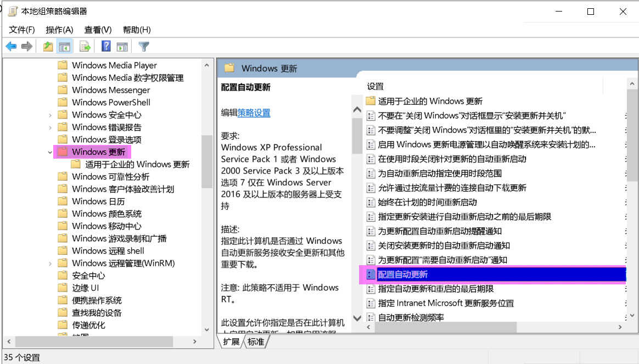The height and width of the screenshot is (364, 639).
Task: Click the Windows Media Player folder icon
Action: coord(63,65)
